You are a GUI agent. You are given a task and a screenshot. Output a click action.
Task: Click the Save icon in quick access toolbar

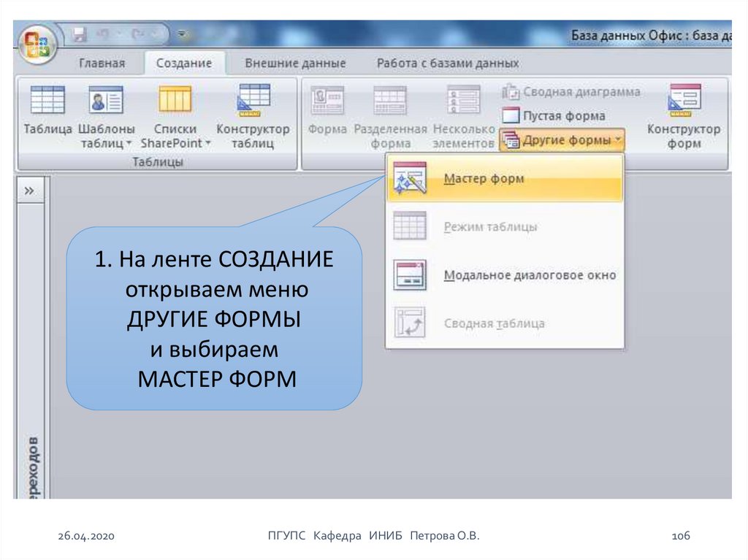coord(81,34)
